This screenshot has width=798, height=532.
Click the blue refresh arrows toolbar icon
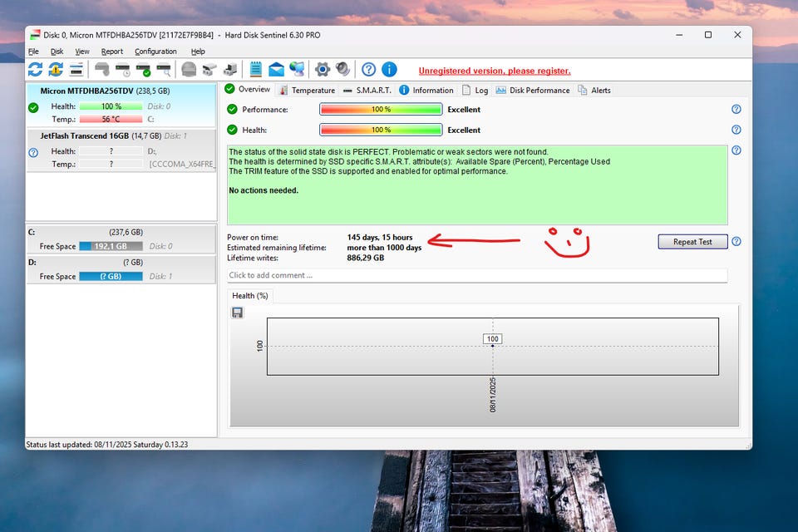pos(35,69)
